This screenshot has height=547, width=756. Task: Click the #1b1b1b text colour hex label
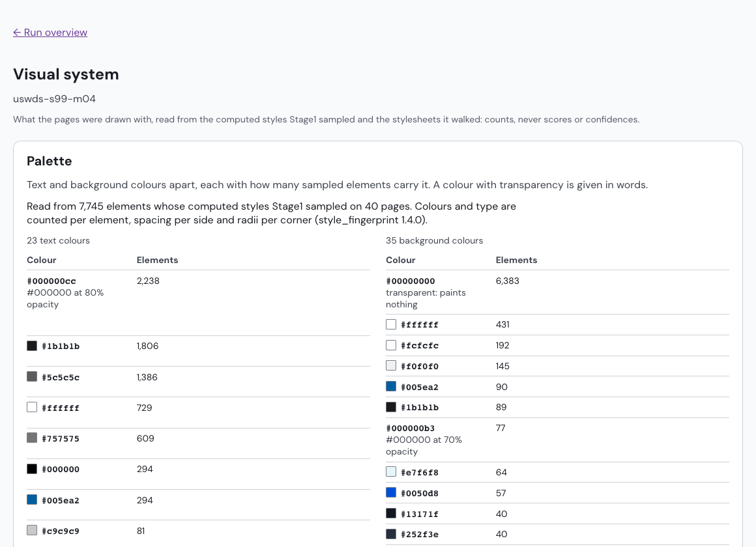61,346
